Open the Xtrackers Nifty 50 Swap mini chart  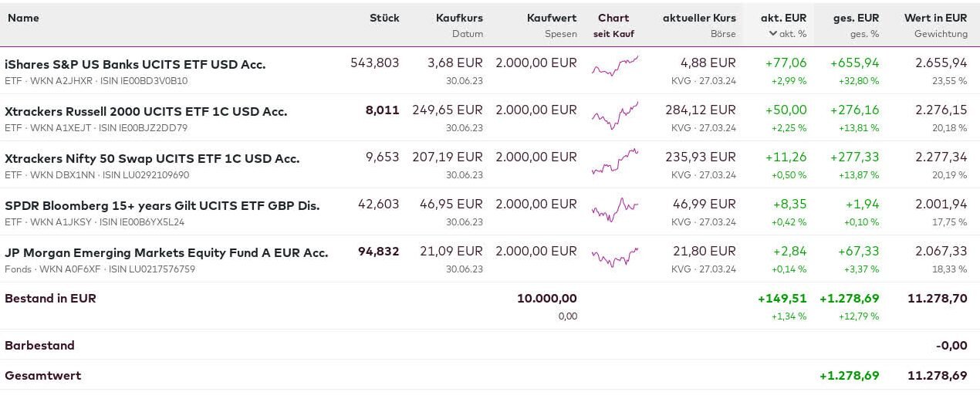[615, 161]
